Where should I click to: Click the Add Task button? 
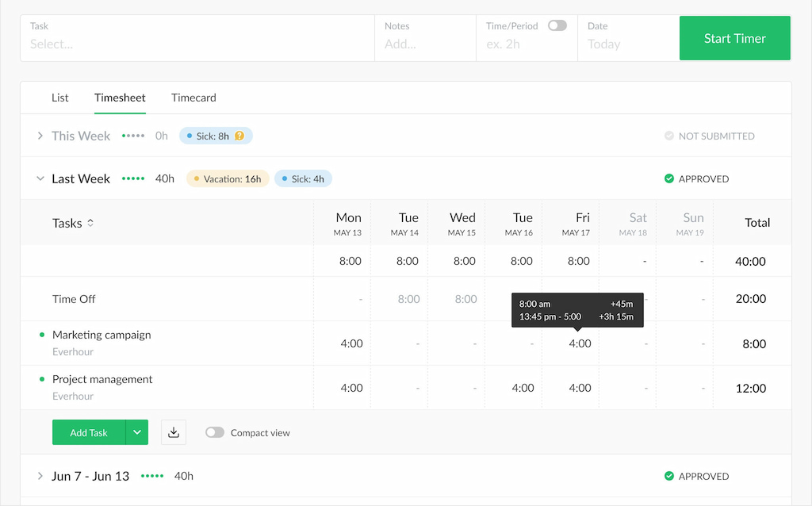pos(89,432)
